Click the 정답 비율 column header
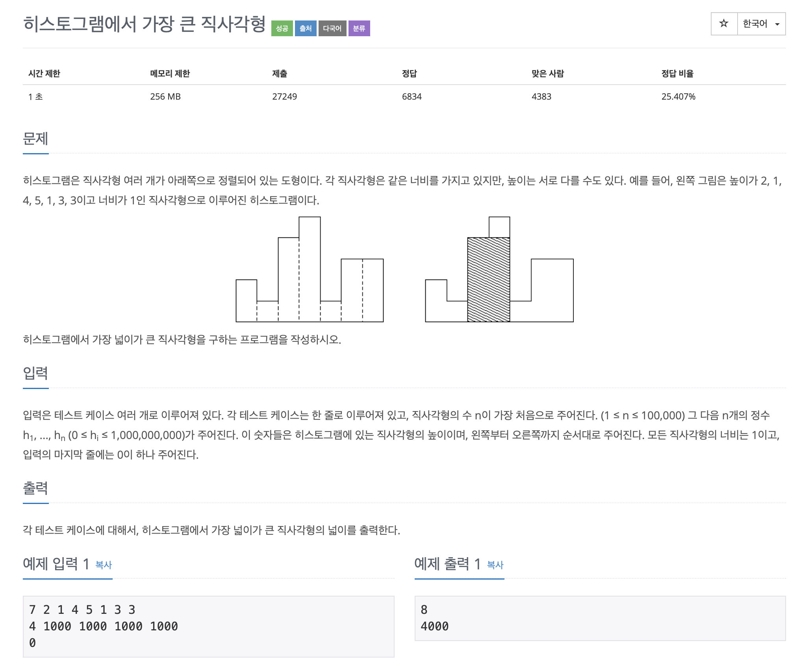 pyautogui.click(x=677, y=74)
